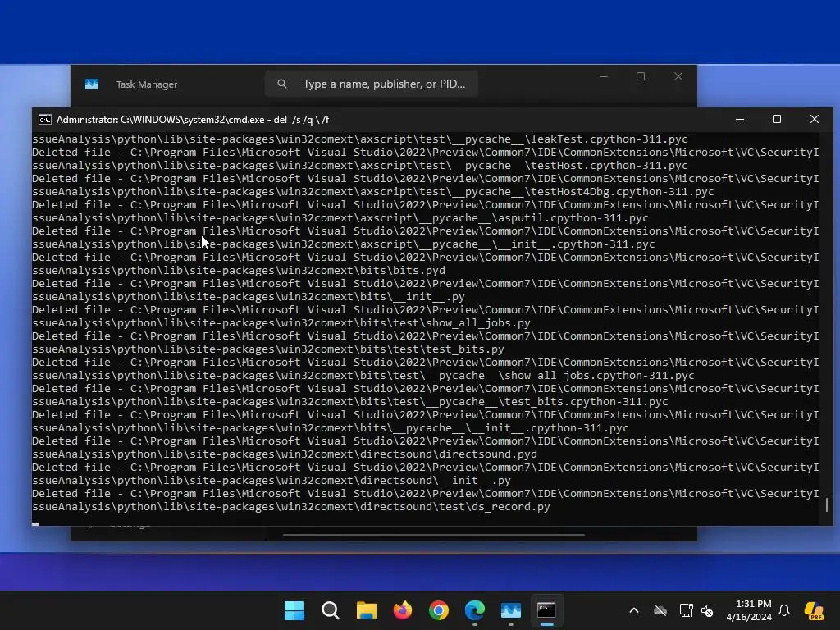Screen dimensions: 840x630
Task: Open the network display tray icon
Action: (686, 610)
